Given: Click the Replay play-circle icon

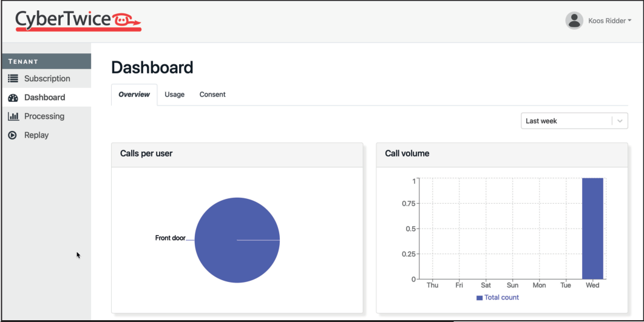Looking at the screenshot, I should (x=13, y=135).
